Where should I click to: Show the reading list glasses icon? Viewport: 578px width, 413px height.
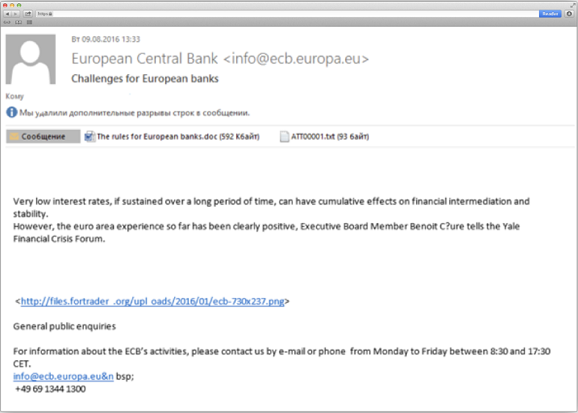click(7, 22)
